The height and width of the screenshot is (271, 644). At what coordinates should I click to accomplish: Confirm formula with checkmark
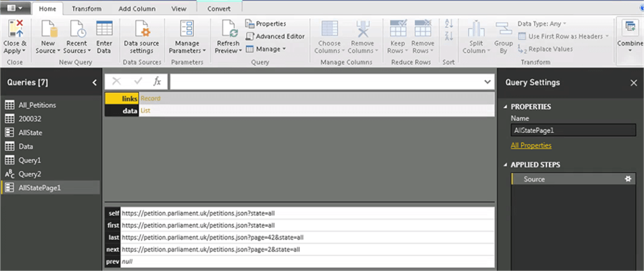coord(137,82)
